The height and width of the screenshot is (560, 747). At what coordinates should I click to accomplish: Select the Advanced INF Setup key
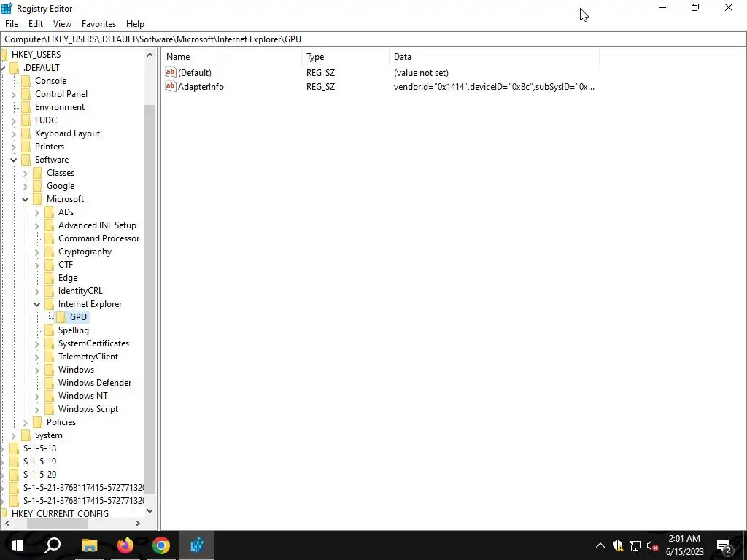(97, 225)
